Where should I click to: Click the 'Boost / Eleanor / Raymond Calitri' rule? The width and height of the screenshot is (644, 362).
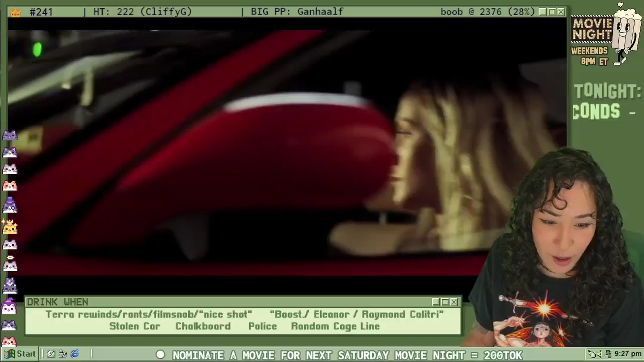coord(357,314)
